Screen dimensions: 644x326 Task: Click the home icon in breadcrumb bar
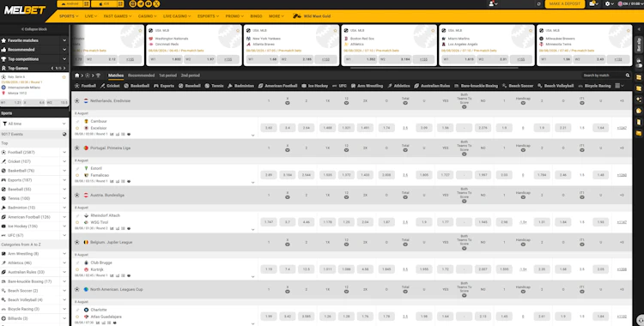click(76, 75)
